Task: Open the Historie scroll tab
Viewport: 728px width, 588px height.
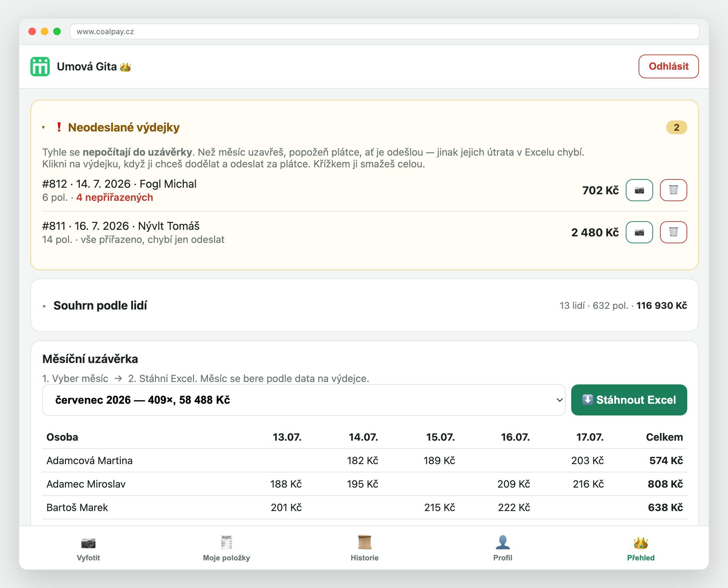Action: tap(365, 548)
